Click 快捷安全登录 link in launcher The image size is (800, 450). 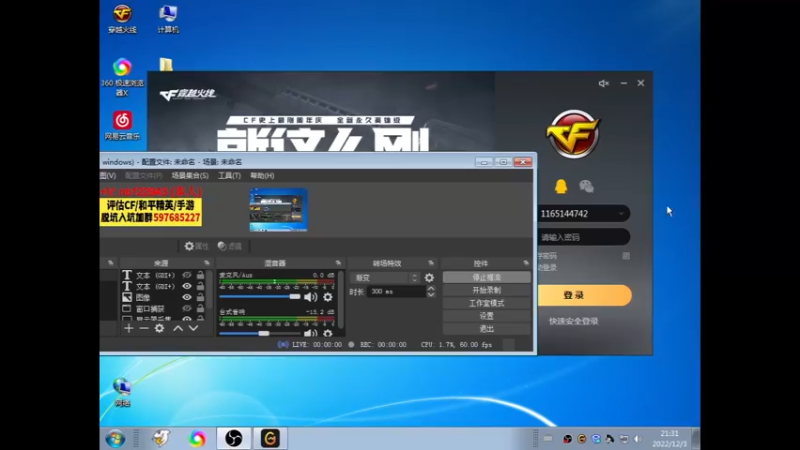[573, 321]
